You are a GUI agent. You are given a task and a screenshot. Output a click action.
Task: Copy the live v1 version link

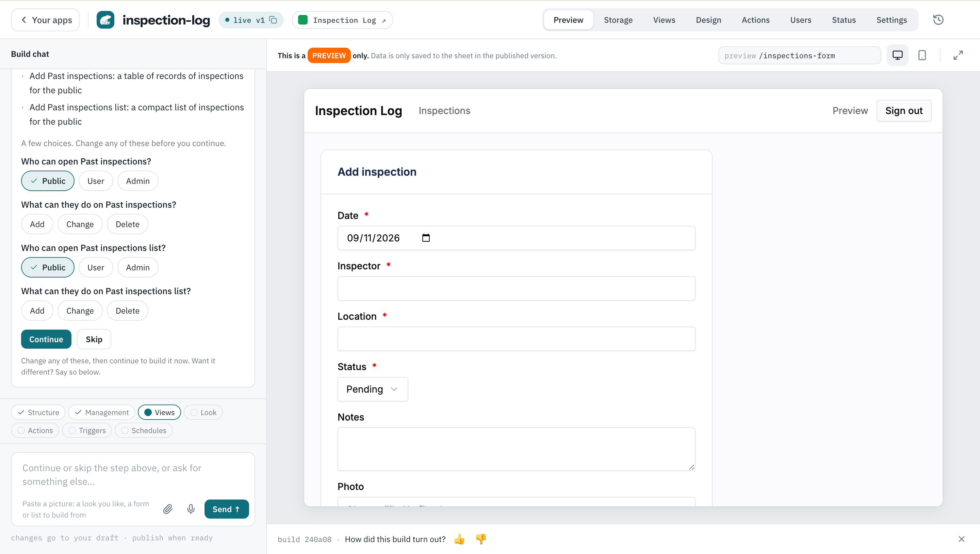(273, 20)
